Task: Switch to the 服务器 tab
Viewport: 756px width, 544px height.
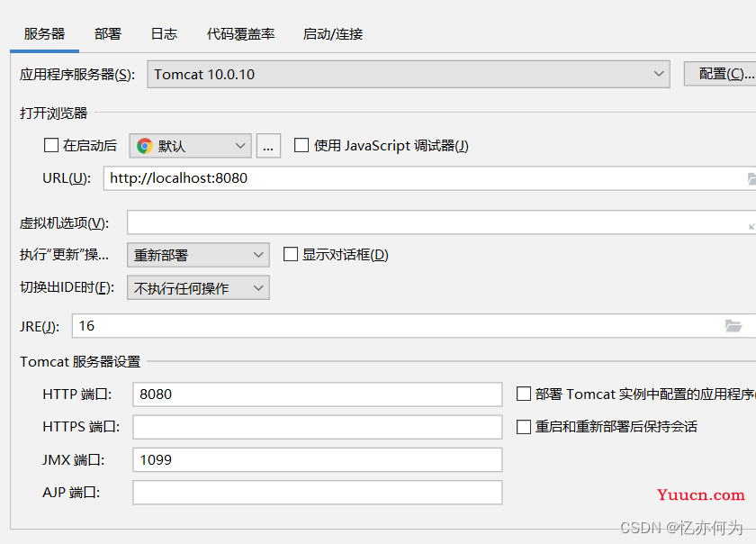Action: [44, 34]
